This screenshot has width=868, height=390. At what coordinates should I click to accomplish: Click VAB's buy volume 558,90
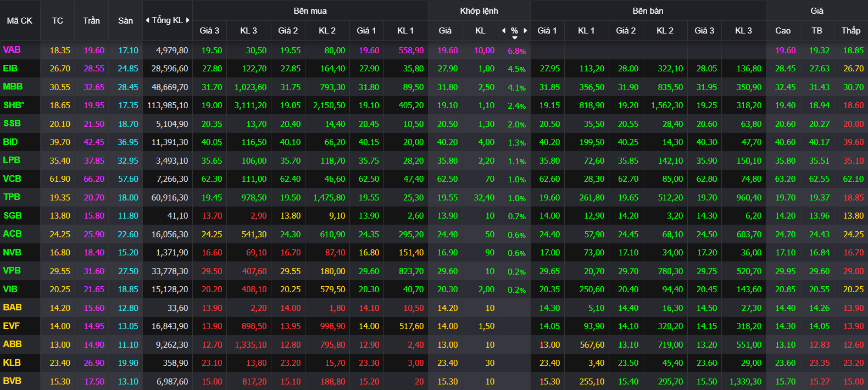(x=411, y=51)
